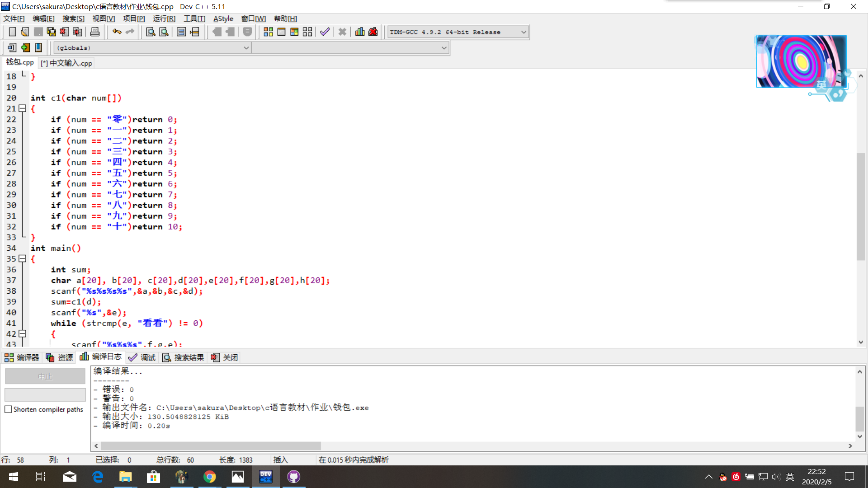Open the empty members dropdown
This screenshot has width=868, height=488.
point(444,48)
